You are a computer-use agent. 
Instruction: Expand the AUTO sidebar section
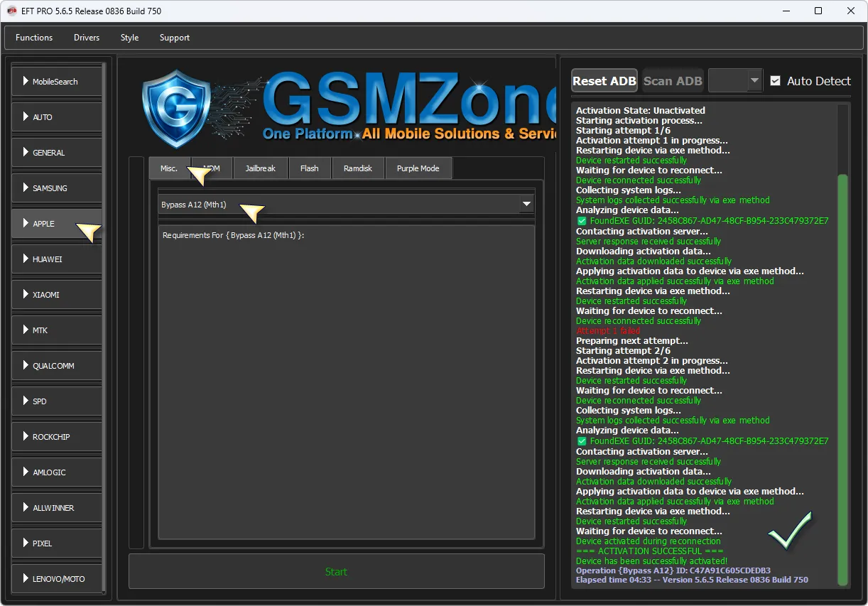[57, 117]
